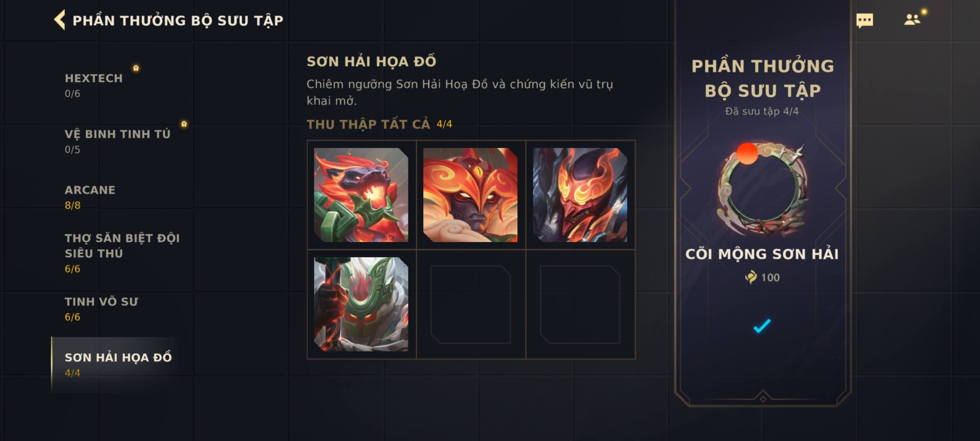Click the Phần Thưởng Bộ Sưu Tập header title

[178, 20]
